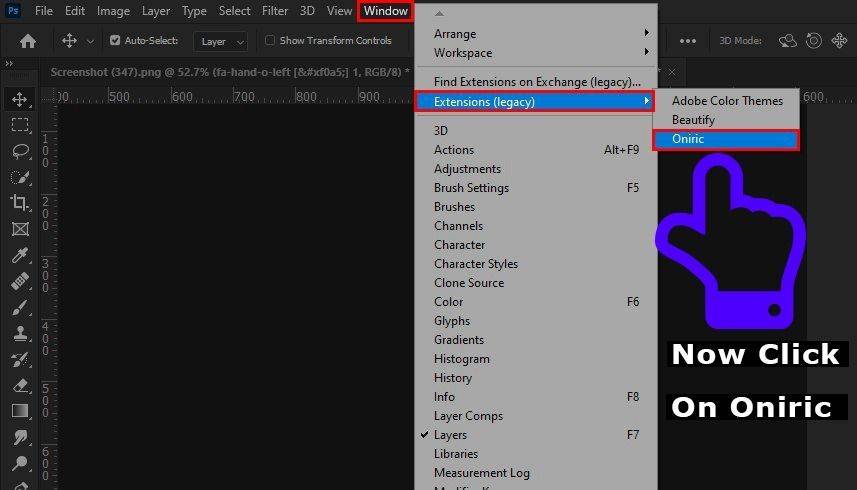This screenshot has height=490, width=857.
Task: Open the Channels panel
Action: [x=536, y=226]
